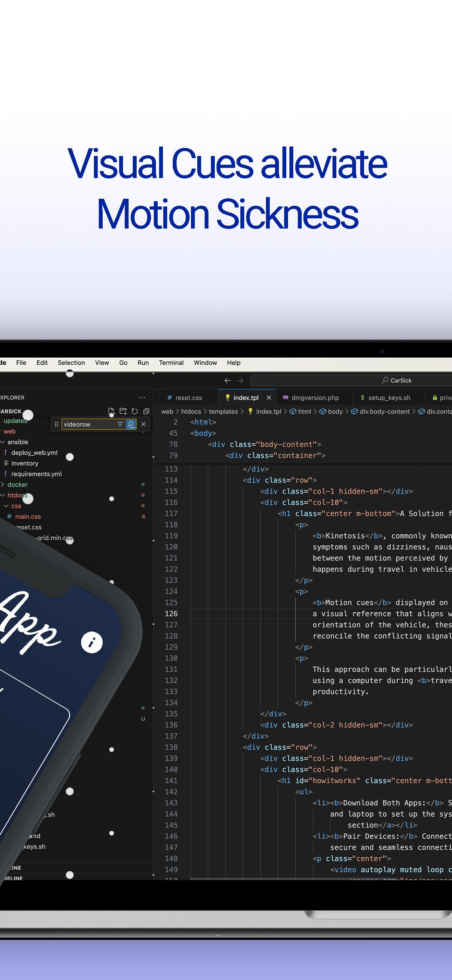Open the Run menu
The image size is (452, 980).
pyautogui.click(x=143, y=362)
